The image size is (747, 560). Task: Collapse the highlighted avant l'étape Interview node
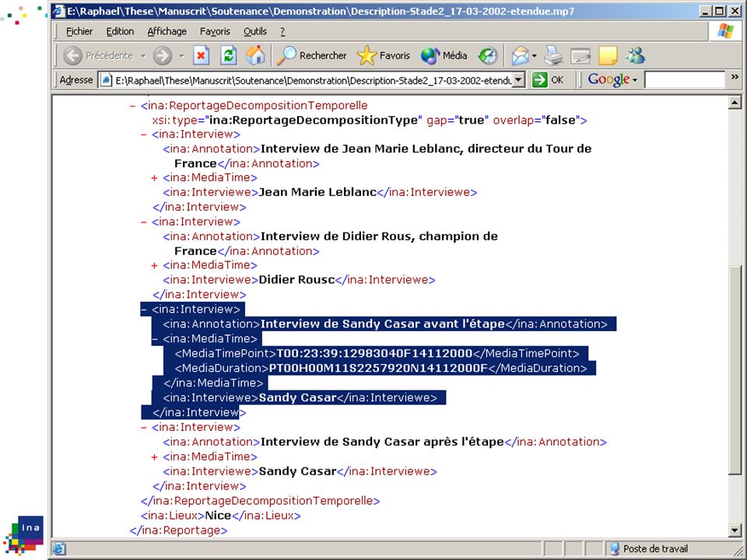pos(143,310)
